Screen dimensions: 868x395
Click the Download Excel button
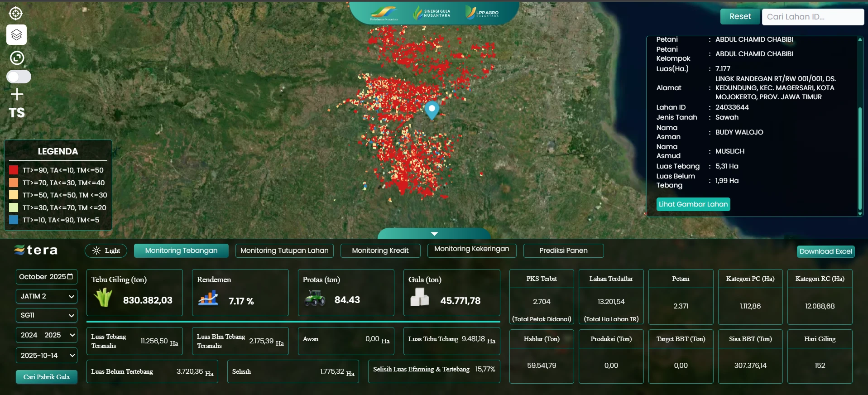pos(825,251)
